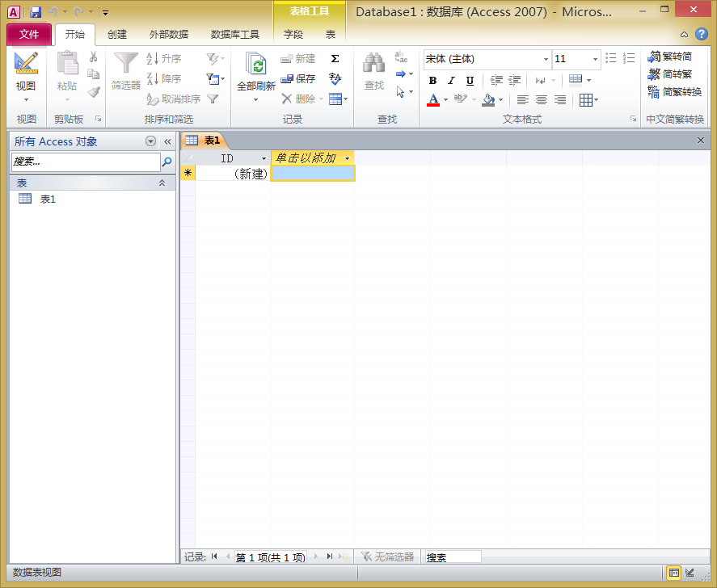717x588 pixels.
Task: Switch to the 创建 ribbon tab
Action: [117, 34]
